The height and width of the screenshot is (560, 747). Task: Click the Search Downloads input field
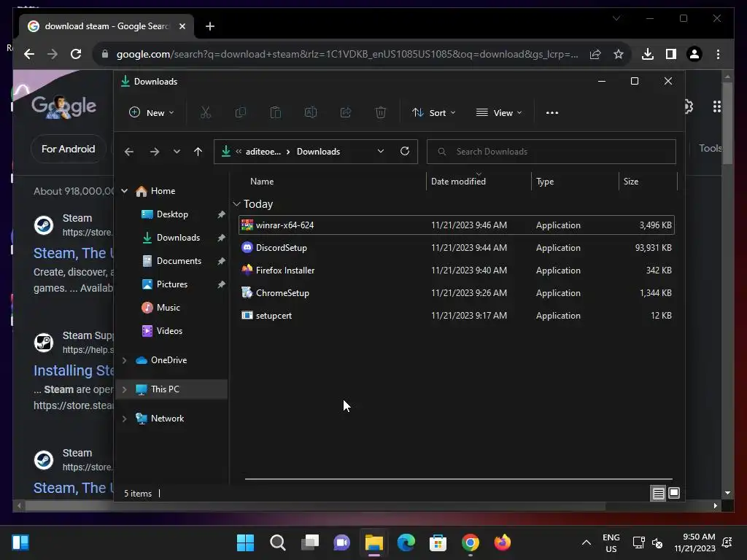tap(551, 152)
